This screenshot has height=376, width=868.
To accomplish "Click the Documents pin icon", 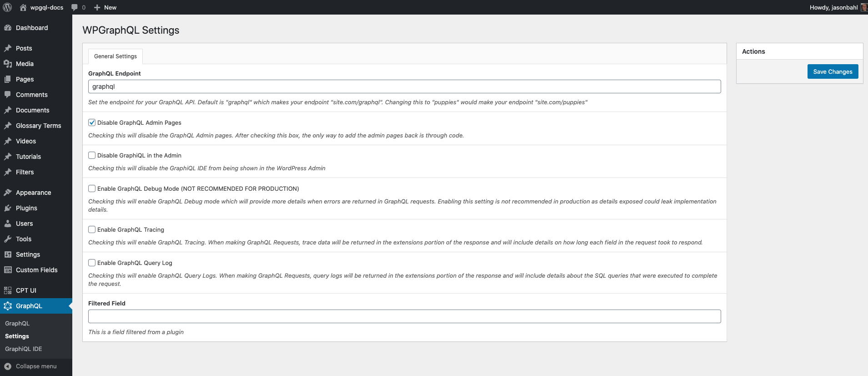I will [8, 110].
